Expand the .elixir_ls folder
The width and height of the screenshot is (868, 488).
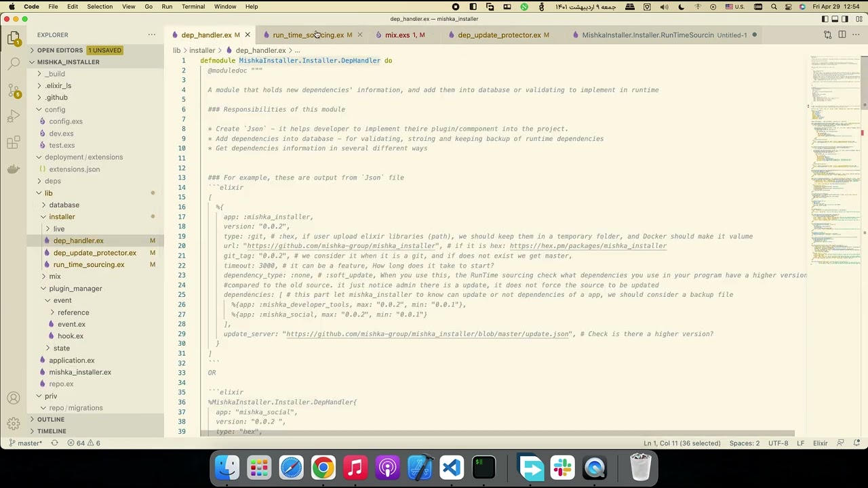(x=96, y=85)
